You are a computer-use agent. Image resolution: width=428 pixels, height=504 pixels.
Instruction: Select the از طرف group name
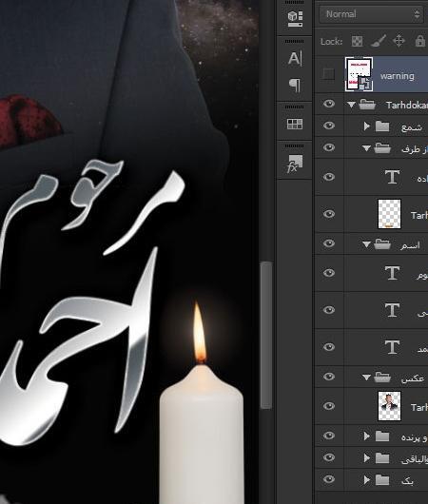(415, 149)
